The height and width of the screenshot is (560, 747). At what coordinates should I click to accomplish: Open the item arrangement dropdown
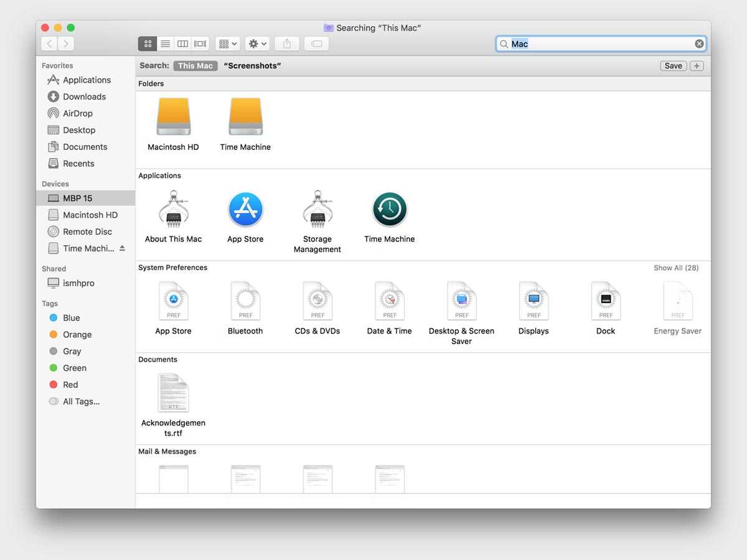pos(227,44)
